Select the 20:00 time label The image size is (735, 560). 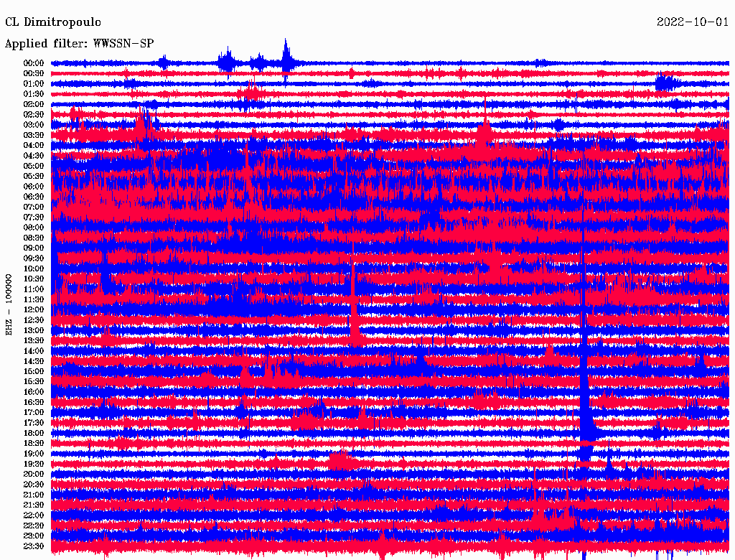coord(34,474)
